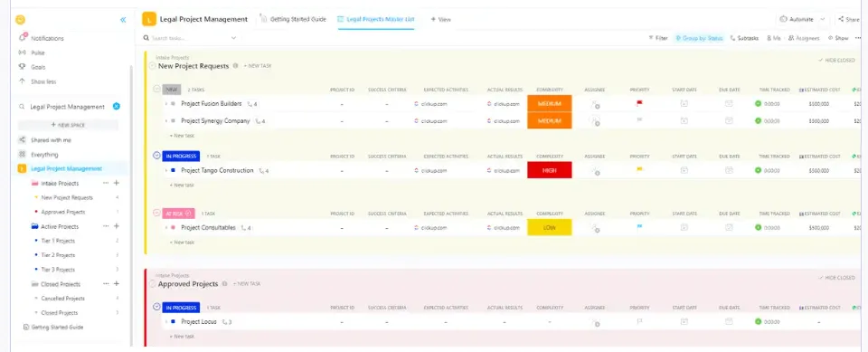868x352 pixels.
Task: Click the sidebar search field Legal Project Management
Action: (67, 107)
